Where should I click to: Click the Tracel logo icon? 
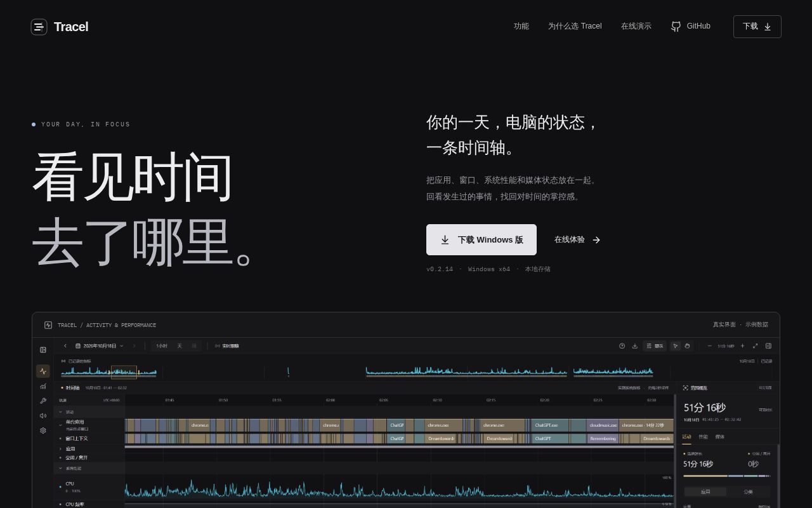tap(39, 27)
